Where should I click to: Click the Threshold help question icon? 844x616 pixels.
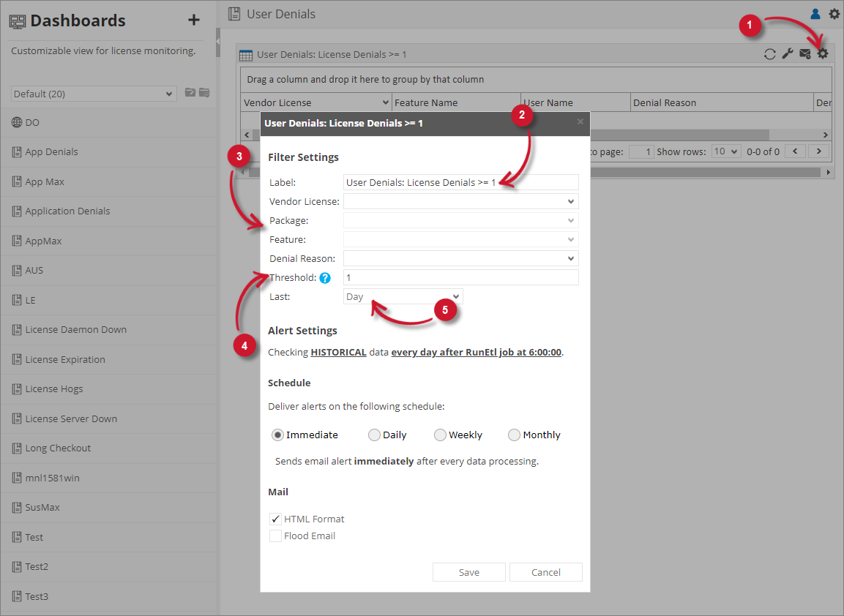coord(325,278)
